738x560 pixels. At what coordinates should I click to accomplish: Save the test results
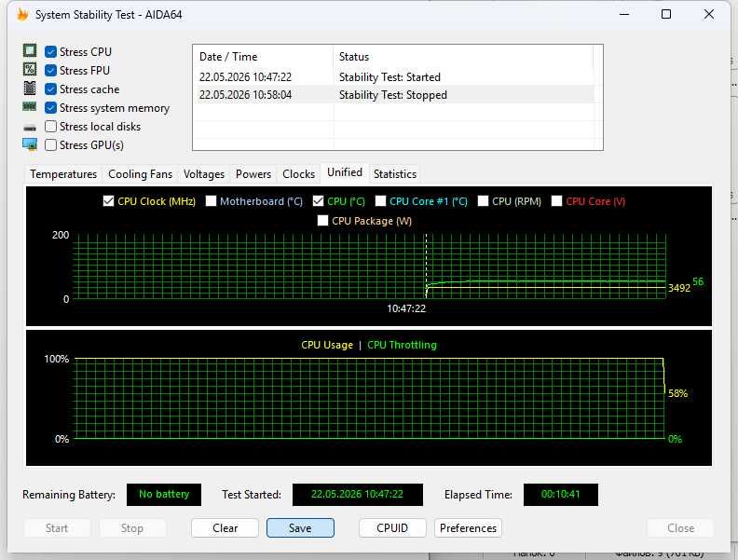pyautogui.click(x=300, y=528)
